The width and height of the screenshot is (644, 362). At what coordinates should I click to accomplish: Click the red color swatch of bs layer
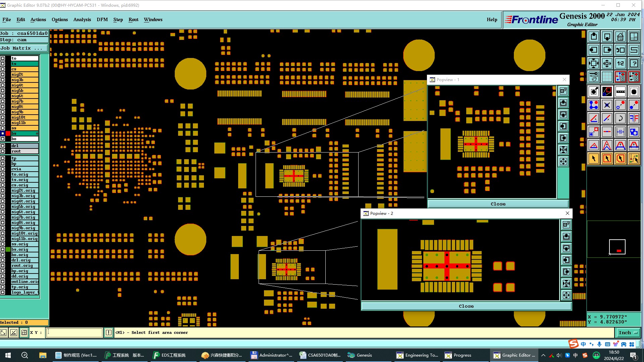click(8, 133)
